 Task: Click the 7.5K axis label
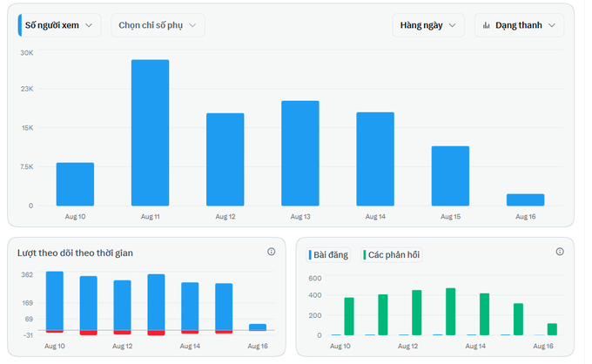tap(27, 166)
